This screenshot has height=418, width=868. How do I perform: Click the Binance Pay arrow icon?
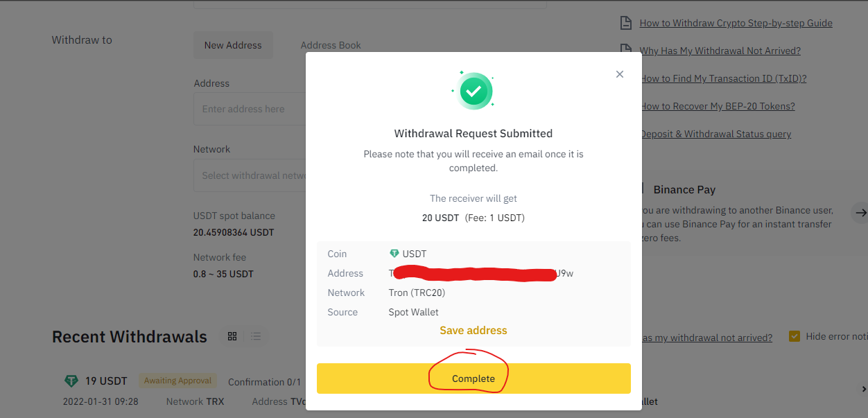click(860, 213)
